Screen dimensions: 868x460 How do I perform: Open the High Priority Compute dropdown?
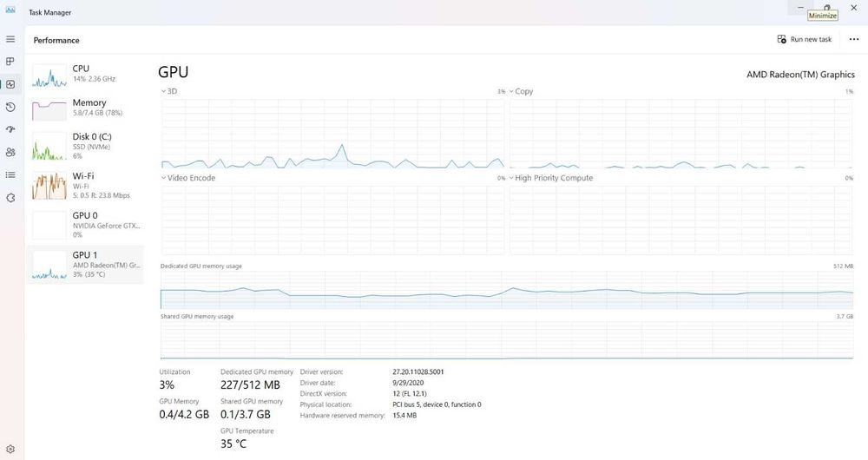[551, 178]
